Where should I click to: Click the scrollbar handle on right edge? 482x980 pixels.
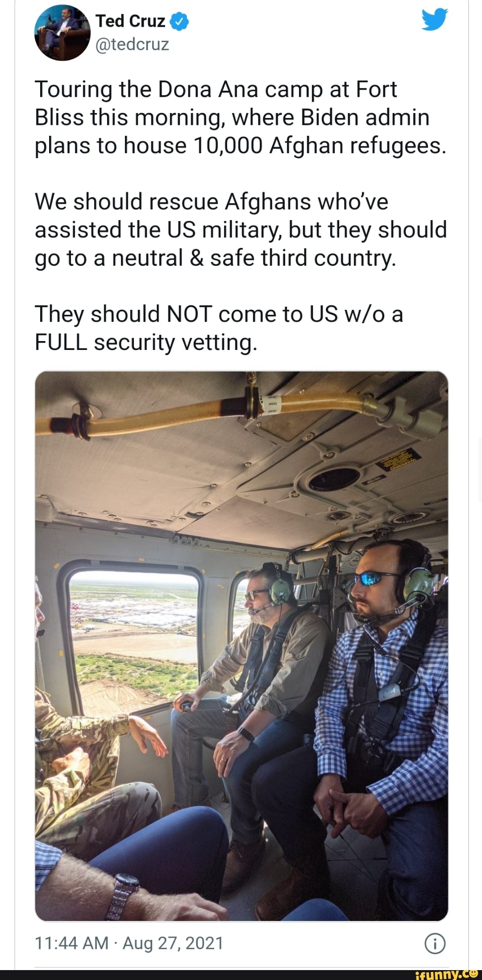(x=480, y=470)
